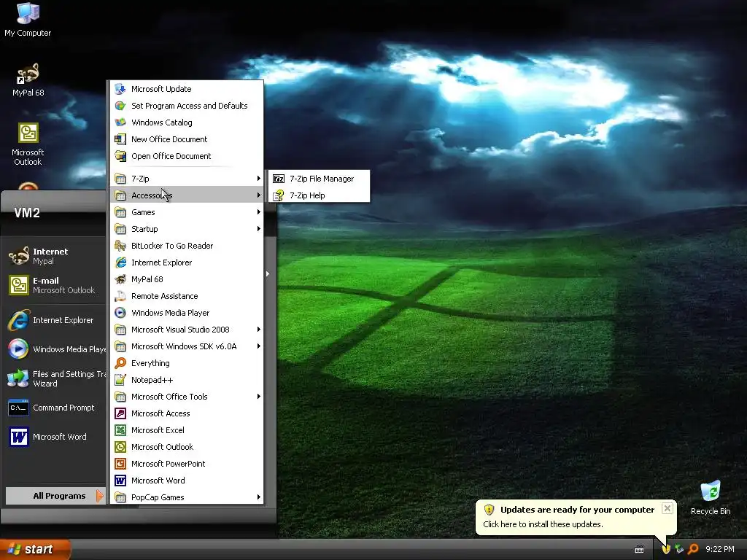Click the MyPal 68 raccoon icon in programs list

point(120,279)
